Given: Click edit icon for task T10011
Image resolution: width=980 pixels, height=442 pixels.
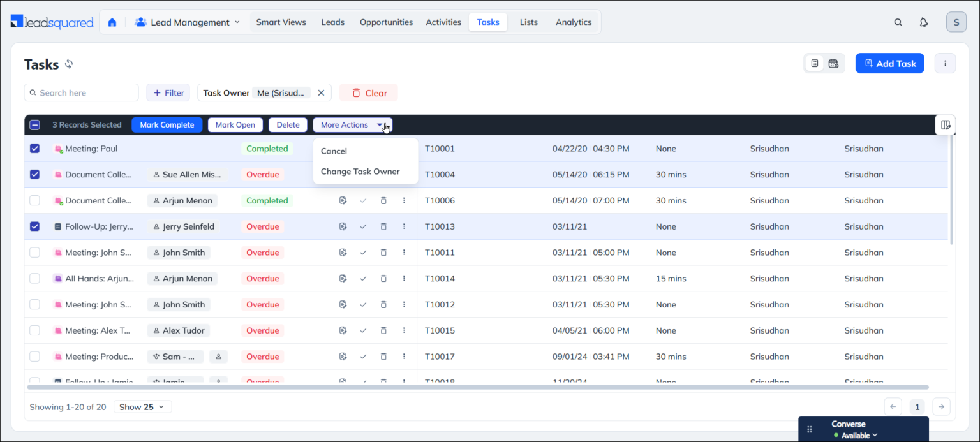Looking at the screenshot, I should [343, 253].
